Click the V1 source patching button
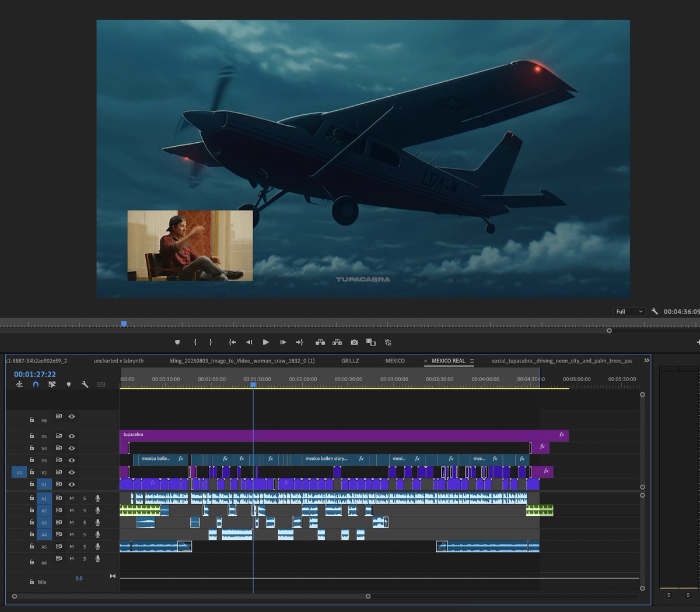 [x=19, y=473]
